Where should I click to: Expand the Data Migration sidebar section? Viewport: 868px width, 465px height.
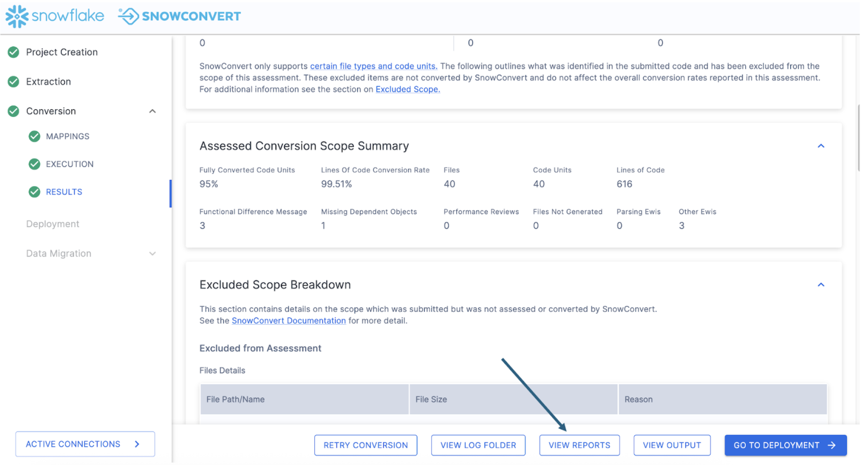pos(153,254)
